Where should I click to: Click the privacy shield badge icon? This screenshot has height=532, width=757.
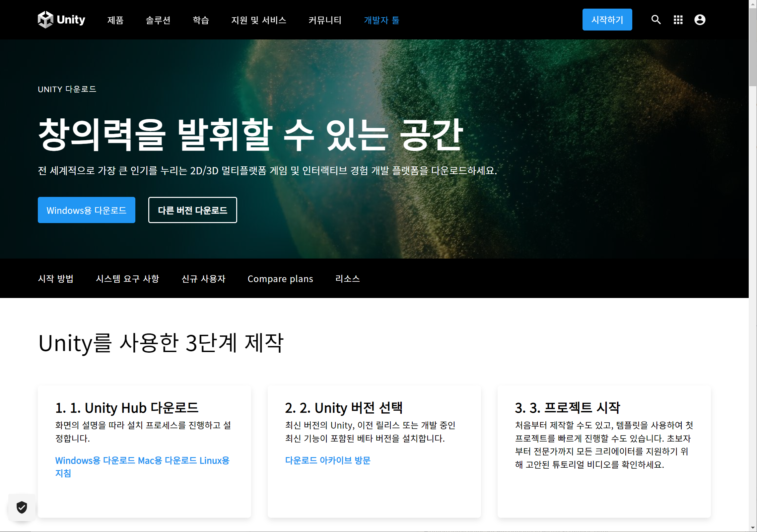(22, 507)
